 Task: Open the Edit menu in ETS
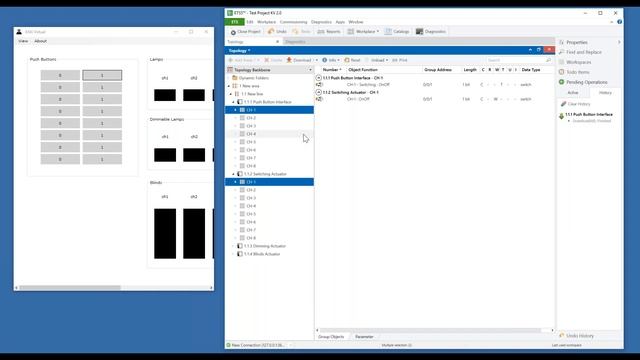click(250, 22)
